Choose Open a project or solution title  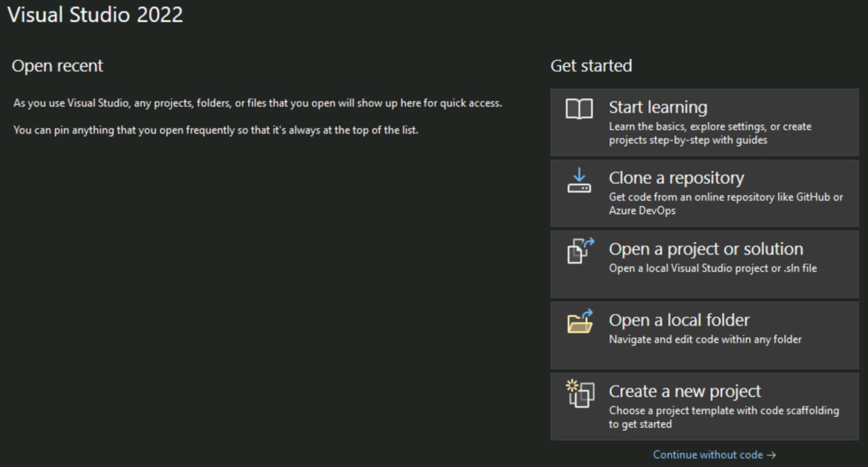(x=706, y=249)
